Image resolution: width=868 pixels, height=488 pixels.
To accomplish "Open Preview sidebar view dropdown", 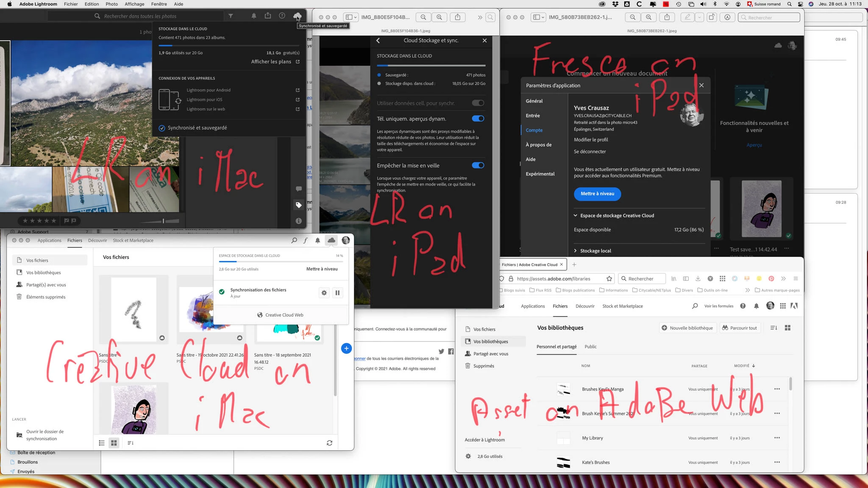I will click(351, 17).
